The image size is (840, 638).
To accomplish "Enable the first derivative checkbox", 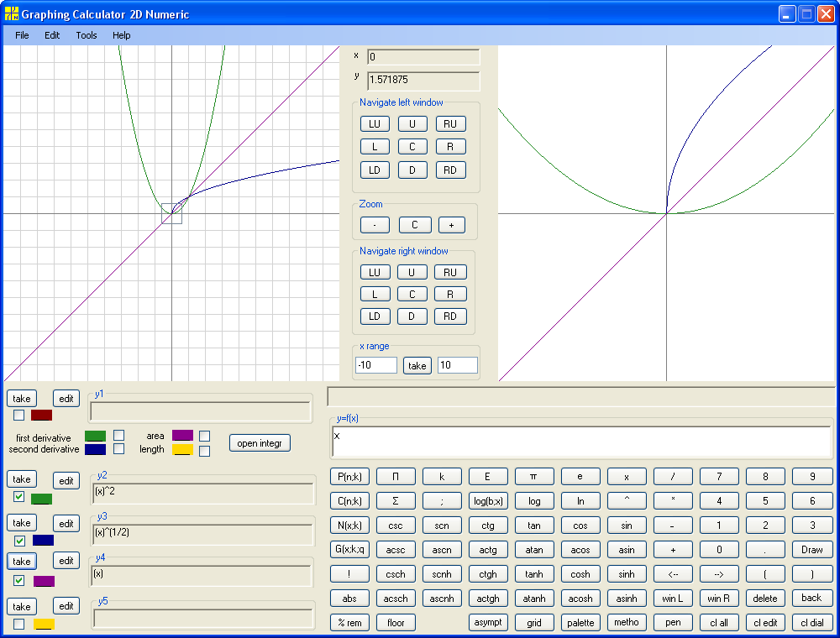I will pos(119,435).
